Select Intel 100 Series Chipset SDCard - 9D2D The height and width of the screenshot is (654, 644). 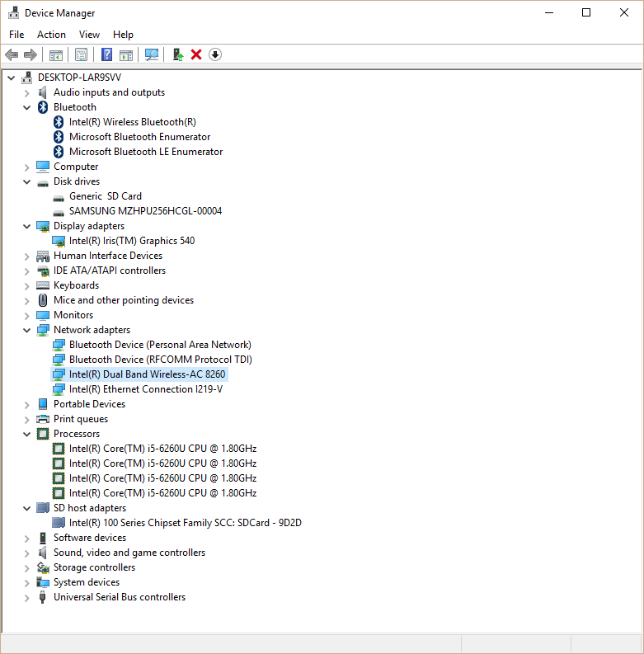pyautogui.click(x=186, y=523)
